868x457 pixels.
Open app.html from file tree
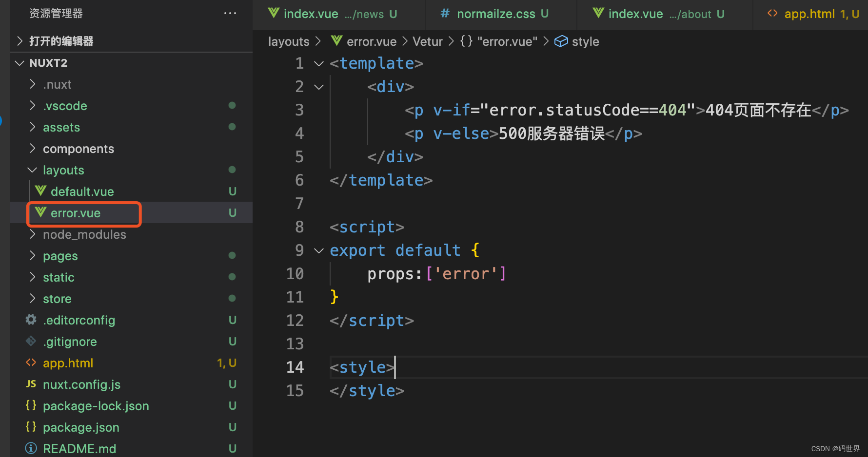tap(131, 363)
